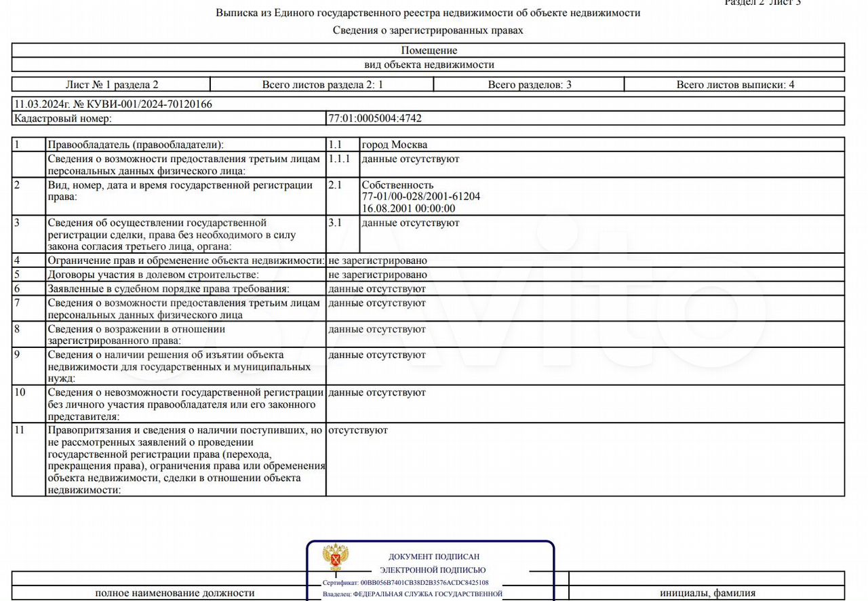Click the 'Помещение' cell
This screenshot has width=868, height=601.
429,50
